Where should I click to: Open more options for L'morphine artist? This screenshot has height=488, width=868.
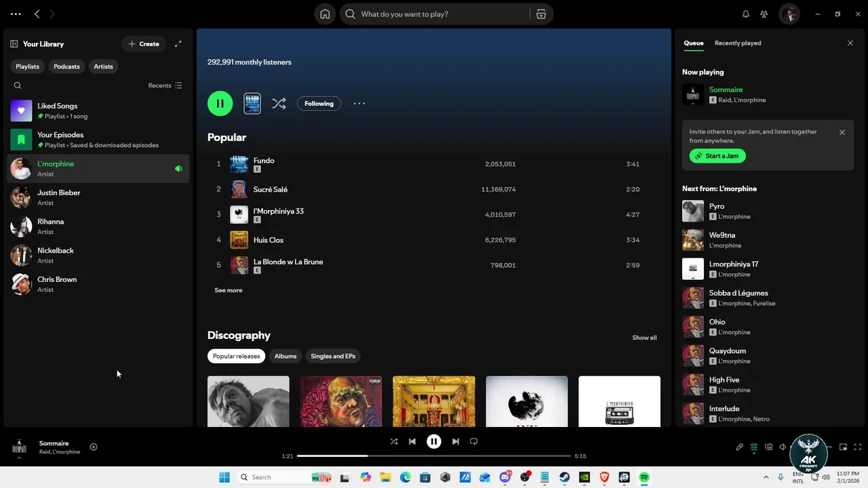pyautogui.click(x=359, y=104)
